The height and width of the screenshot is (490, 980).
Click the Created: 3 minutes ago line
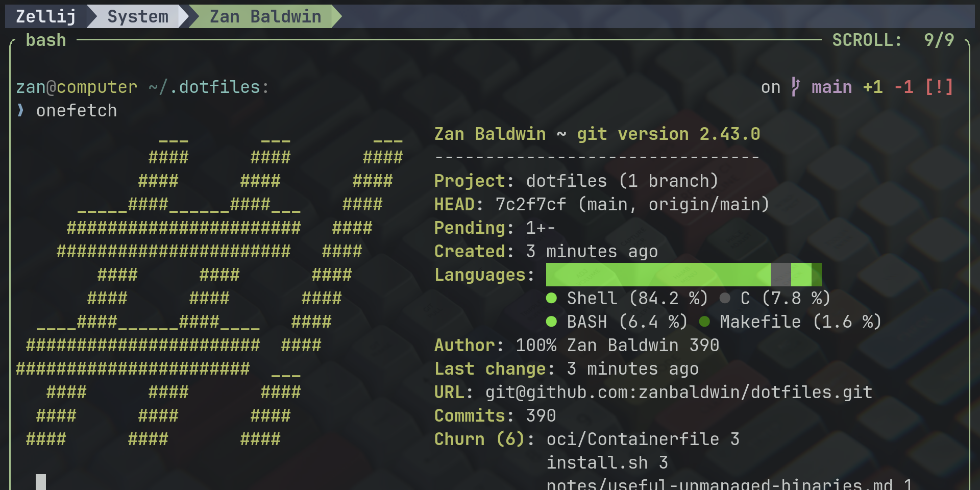pyautogui.click(x=546, y=251)
